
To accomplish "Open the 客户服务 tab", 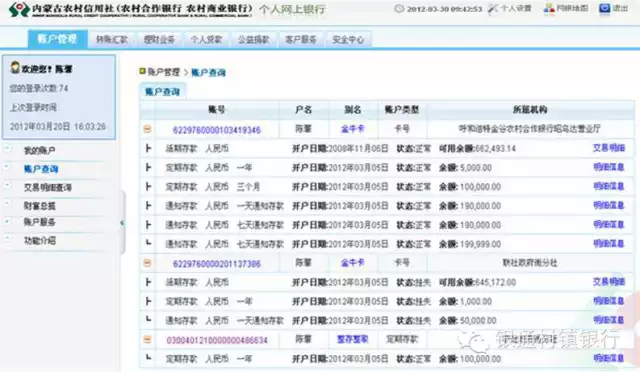I will 301,40.
